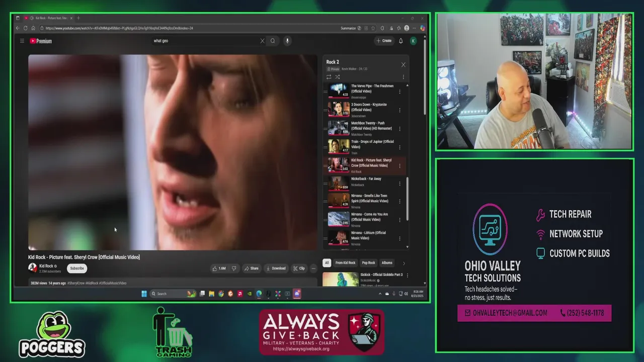Viewport: 644px width, 362px height.
Task: Select Albums filter chip
Action: tap(387, 262)
